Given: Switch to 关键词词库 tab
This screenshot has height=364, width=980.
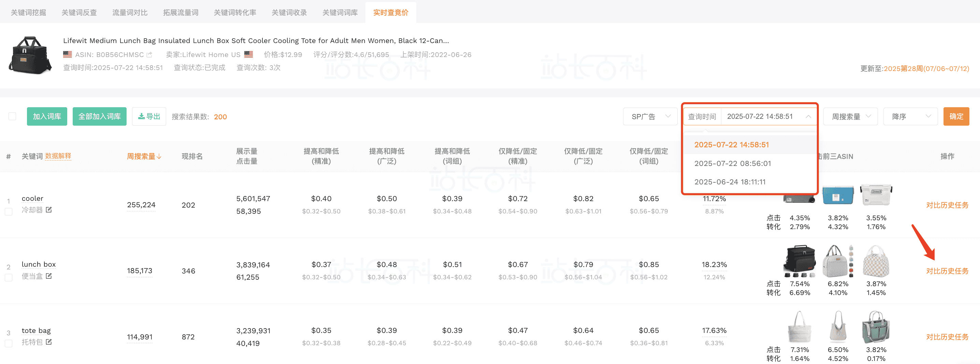Looking at the screenshot, I should point(340,13).
